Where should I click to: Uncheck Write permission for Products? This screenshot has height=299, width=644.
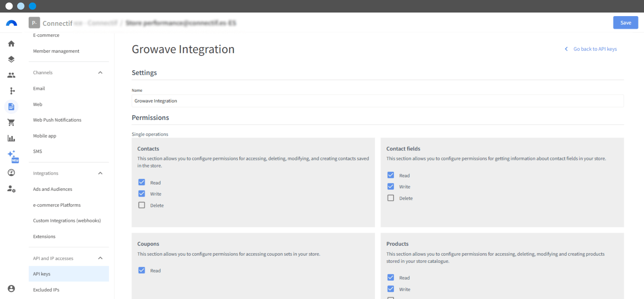[391, 289]
